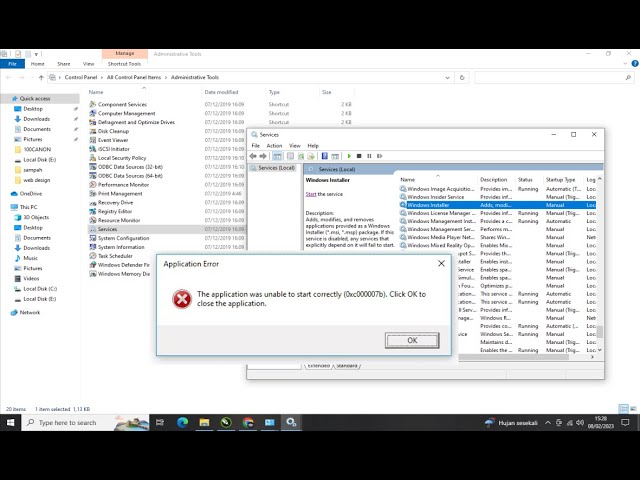Select the Windows Media Player Network service row
The width and height of the screenshot is (640, 480).
pyautogui.click(x=497, y=237)
